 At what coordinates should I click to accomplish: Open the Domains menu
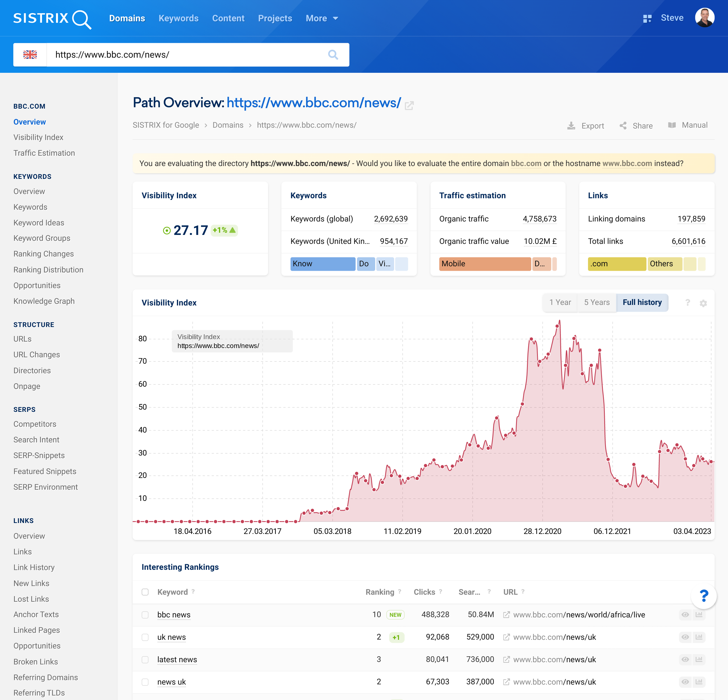[127, 18]
